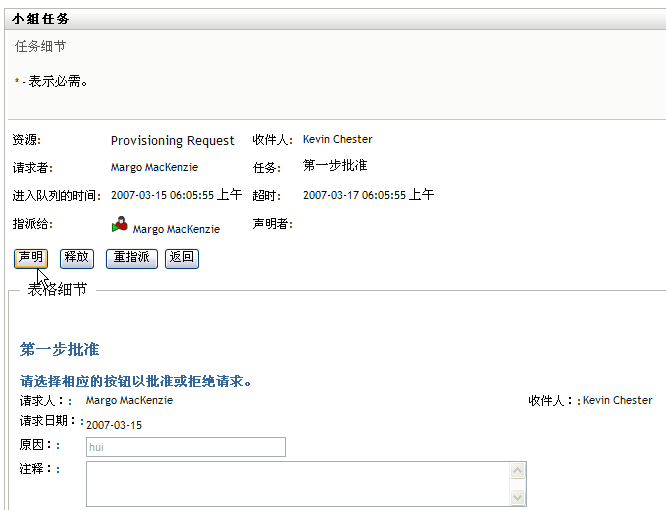This screenshot has width=666, height=510.
Task: Click the 2007-03-17 06:05:55 timeout value
Action: 368,195
